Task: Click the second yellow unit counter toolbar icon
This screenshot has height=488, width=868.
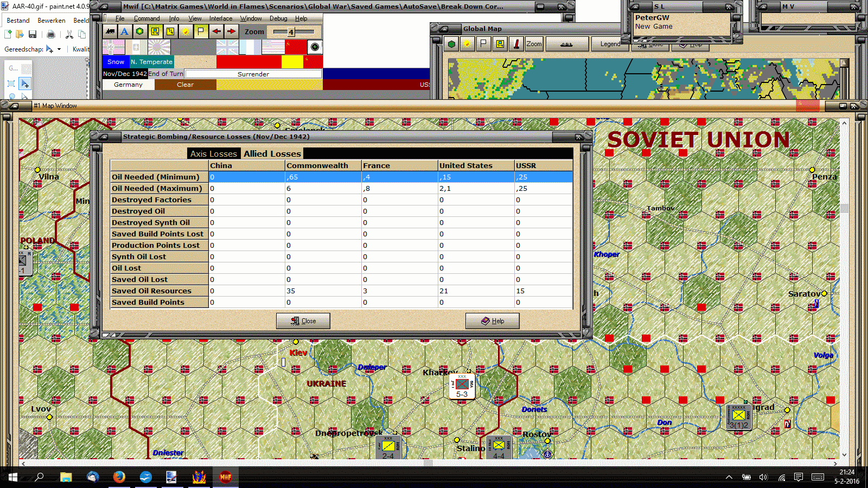Action: 170,31
